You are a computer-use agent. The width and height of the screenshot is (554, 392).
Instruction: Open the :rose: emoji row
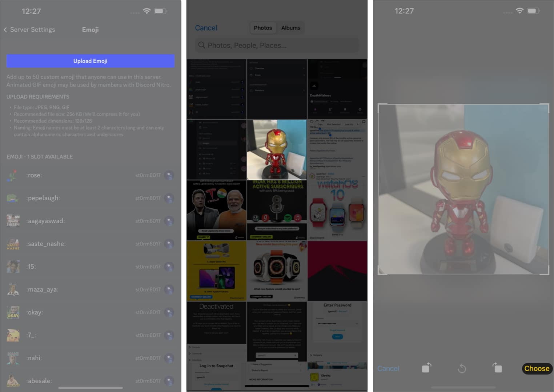[x=91, y=175]
